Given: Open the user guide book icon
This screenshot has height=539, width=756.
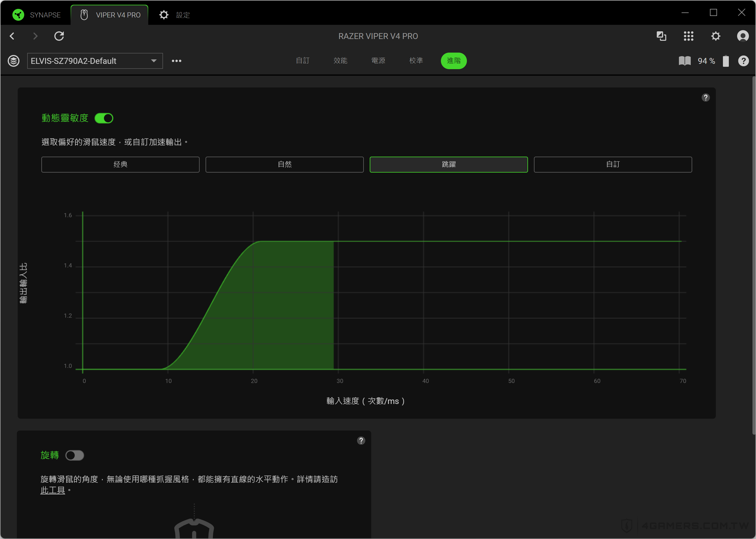Looking at the screenshot, I should pos(684,61).
